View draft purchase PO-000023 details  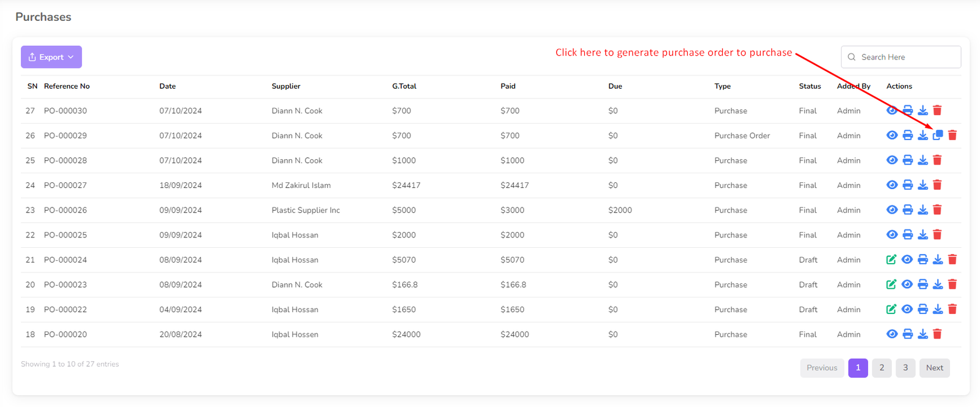pos(907,285)
